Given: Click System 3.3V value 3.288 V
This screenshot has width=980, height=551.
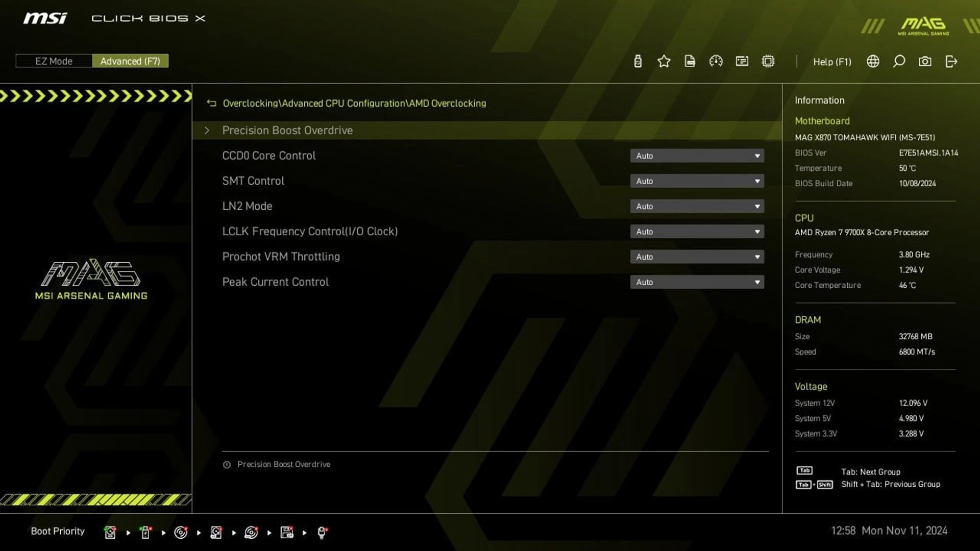Looking at the screenshot, I should [911, 434].
